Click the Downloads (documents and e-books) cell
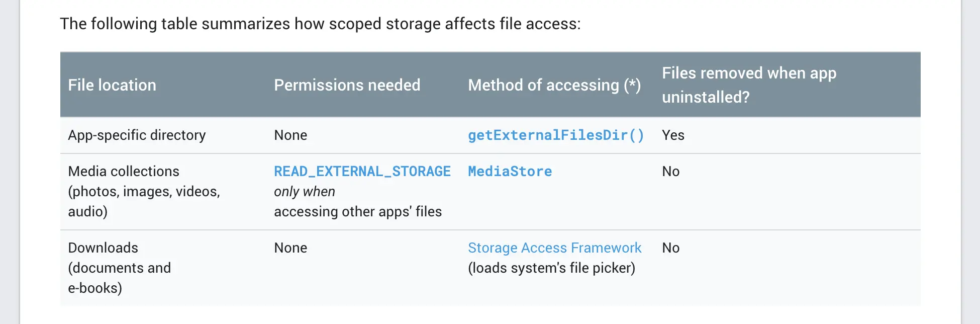 pyautogui.click(x=120, y=268)
